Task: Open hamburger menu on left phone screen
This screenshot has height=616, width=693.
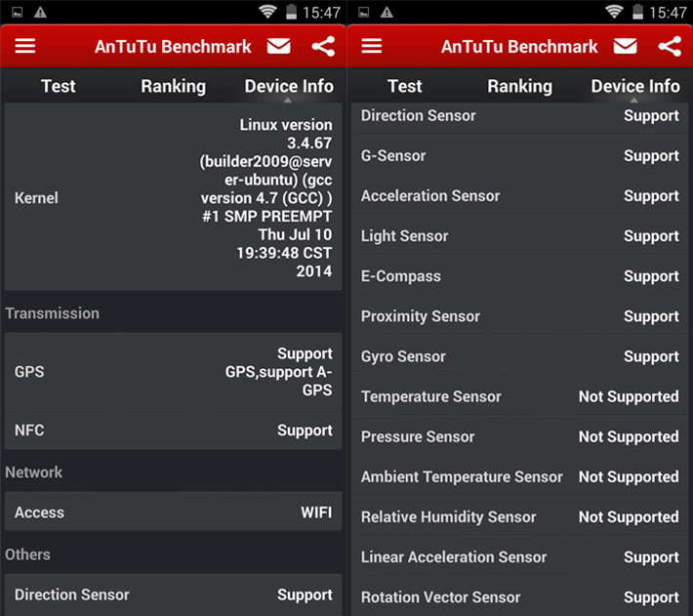Action: coord(24,46)
